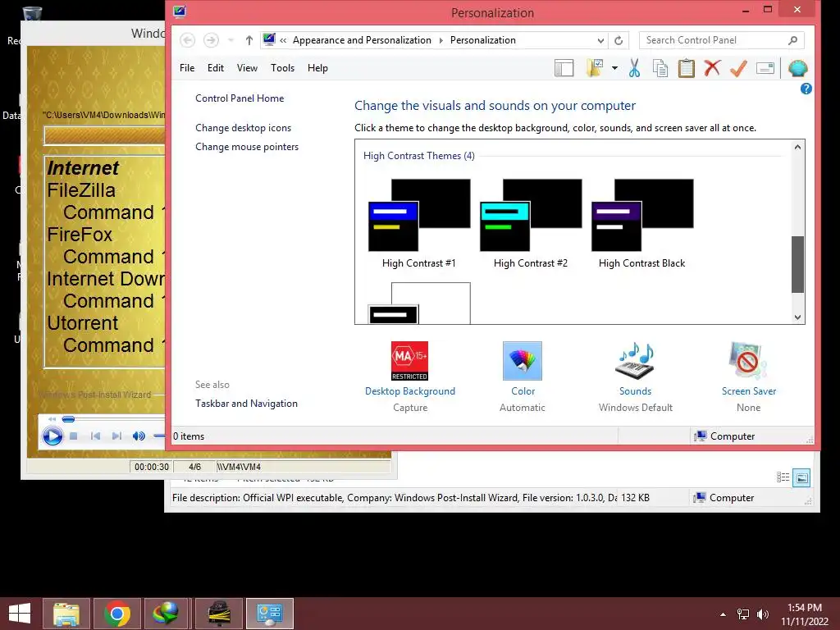Click the Folder Options toolbar icon
This screenshot has width=840, height=630.
tap(596, 68)
